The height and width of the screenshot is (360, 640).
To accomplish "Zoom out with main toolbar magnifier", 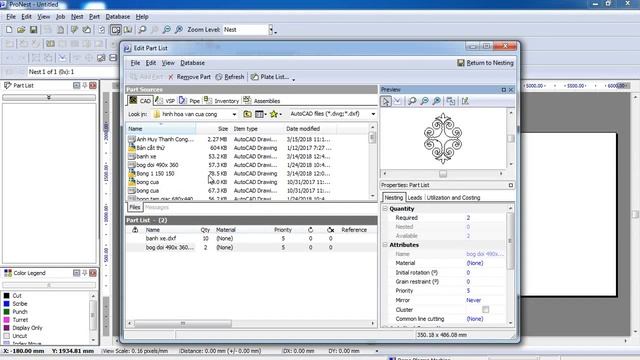I will click(167, 30).
